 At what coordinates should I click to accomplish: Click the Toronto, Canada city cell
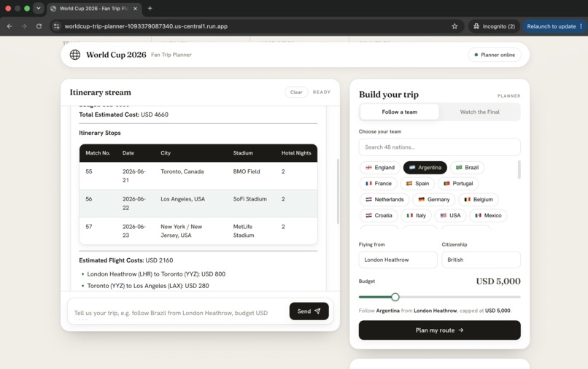point(182,171)
